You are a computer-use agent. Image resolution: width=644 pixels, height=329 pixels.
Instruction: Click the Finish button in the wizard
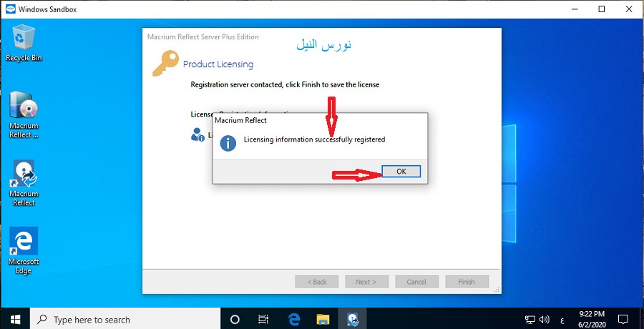pos(467,282)
